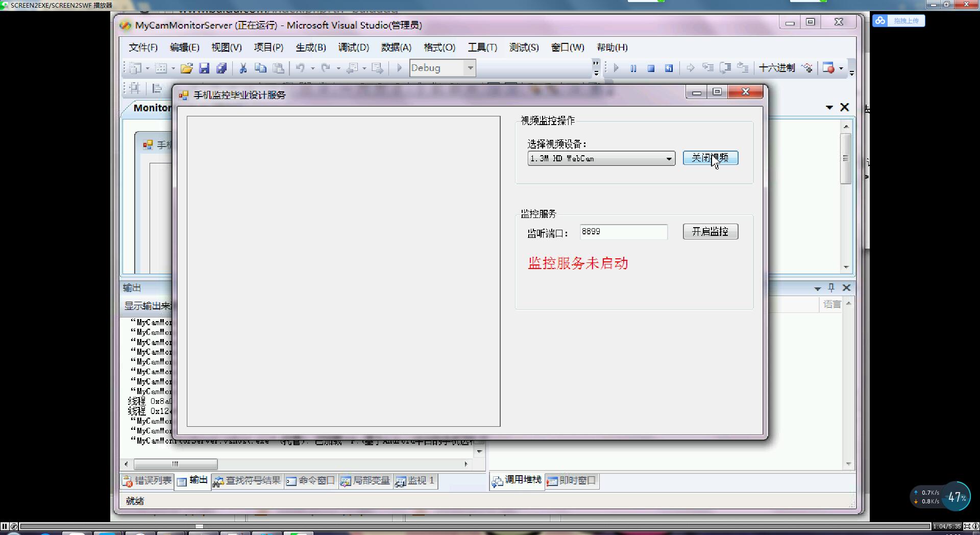The height and width of the screenshot is (535, 980).
Task: Open the 编辑(E) menu
Action: (185, 47)
